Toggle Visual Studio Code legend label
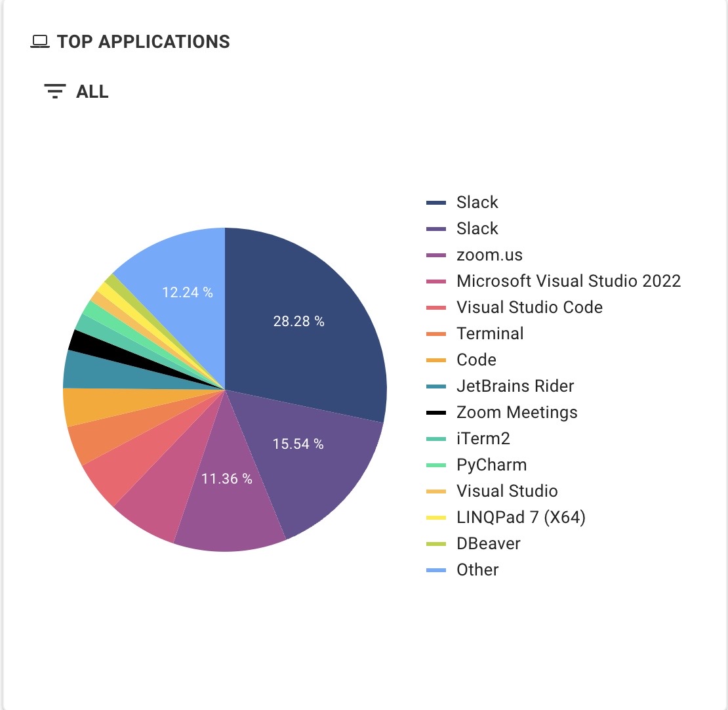This screenshot has width=728, height=710. (x=529, y=308)
